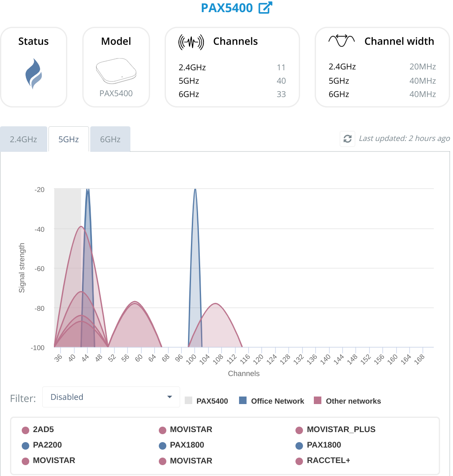The width and height of the screenshot is (453, 476).
Task: Open the Filter dropdown showing Disabled
Action: click(x=111, y=397)
